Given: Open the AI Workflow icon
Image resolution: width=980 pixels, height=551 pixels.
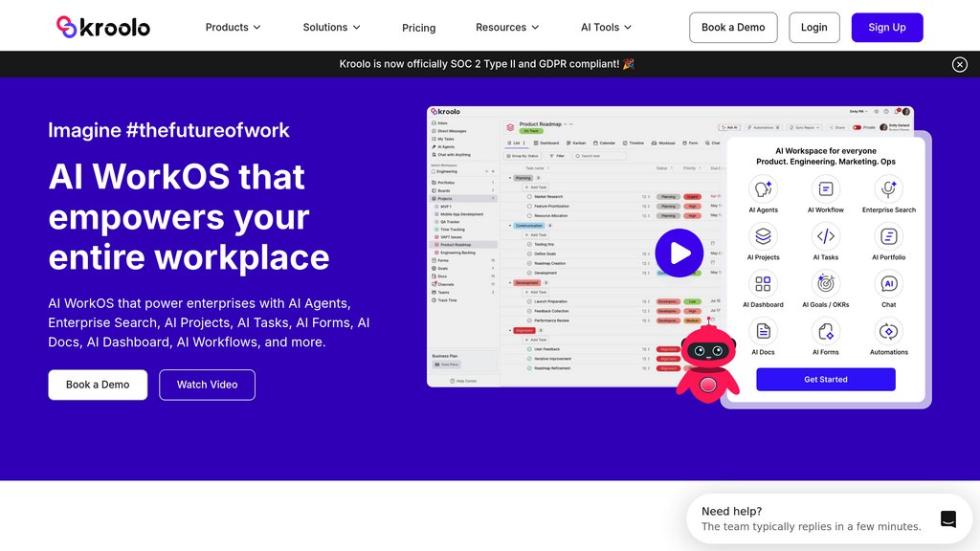Looking at the screenshot, I should pyautogui.click(x=826, y=189).
